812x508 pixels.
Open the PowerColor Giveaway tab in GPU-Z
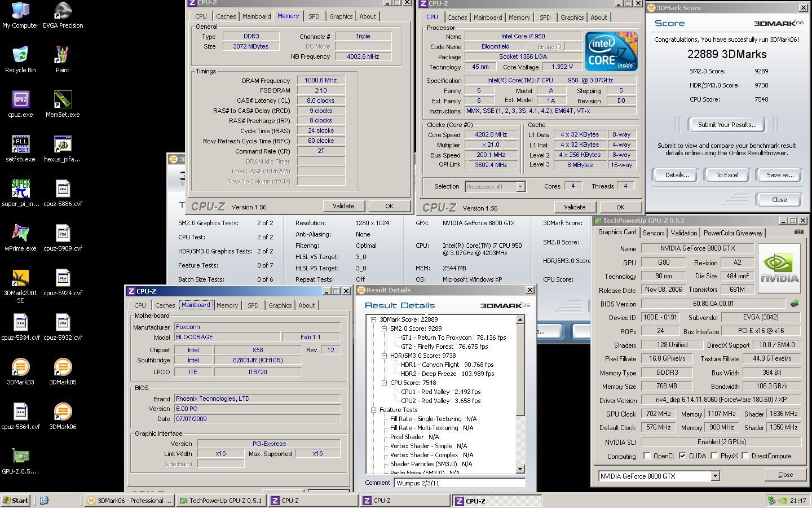coord(733,233)
